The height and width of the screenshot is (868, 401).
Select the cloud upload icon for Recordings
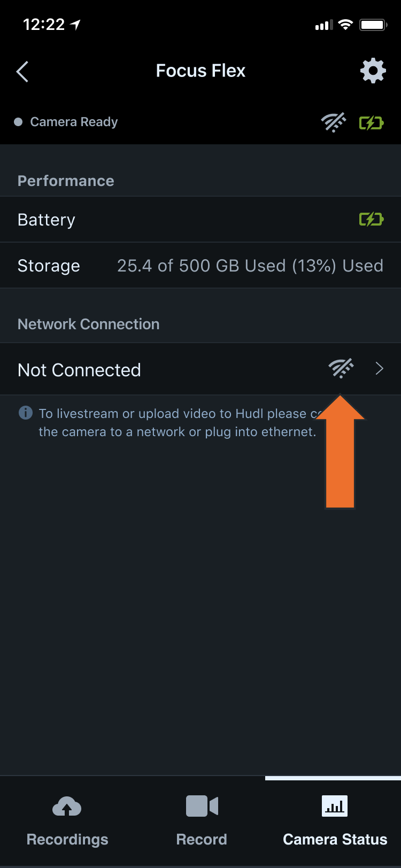pos(66,806)
